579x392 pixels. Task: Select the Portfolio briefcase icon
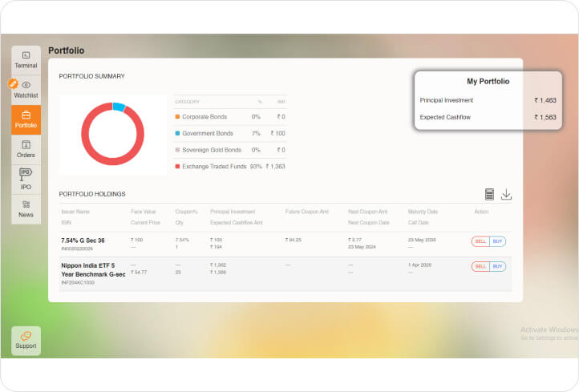pyautogui.click(x=26, y=115)
